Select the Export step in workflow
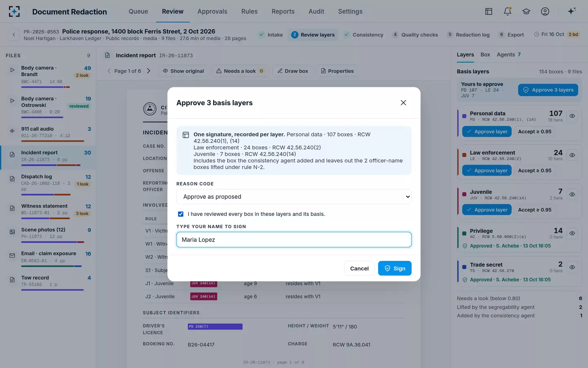Viewport: 588px width, 368px height. 512,35
